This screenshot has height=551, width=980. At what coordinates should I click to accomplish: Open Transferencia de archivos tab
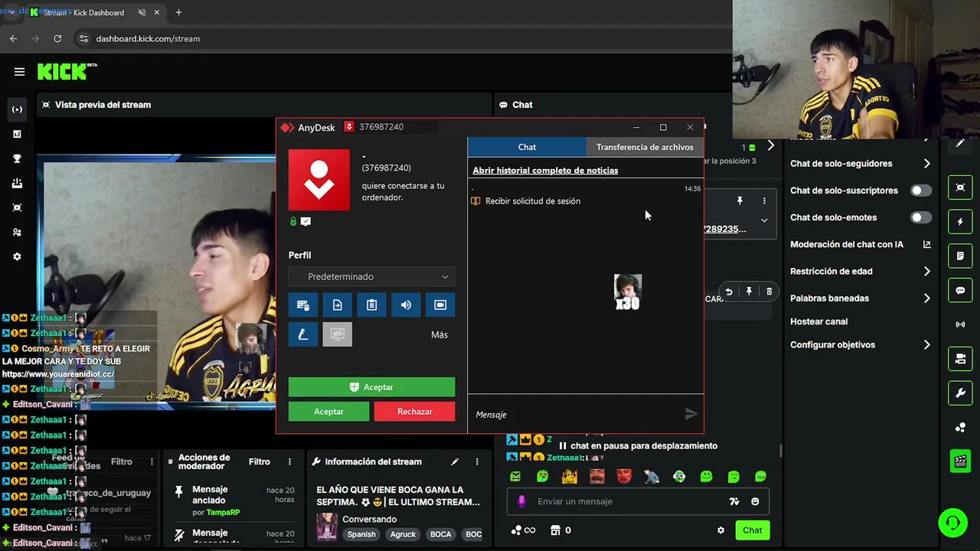click(645, 147)
